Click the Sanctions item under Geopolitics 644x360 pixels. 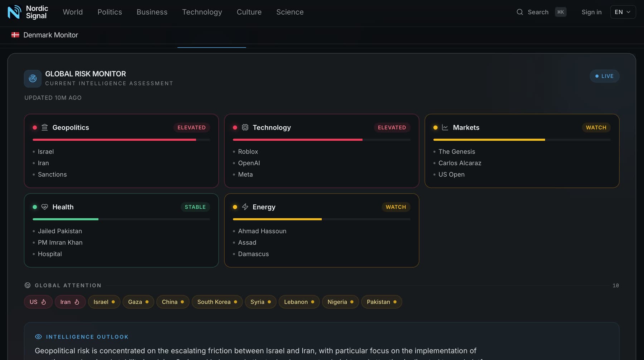click(52, 174)
